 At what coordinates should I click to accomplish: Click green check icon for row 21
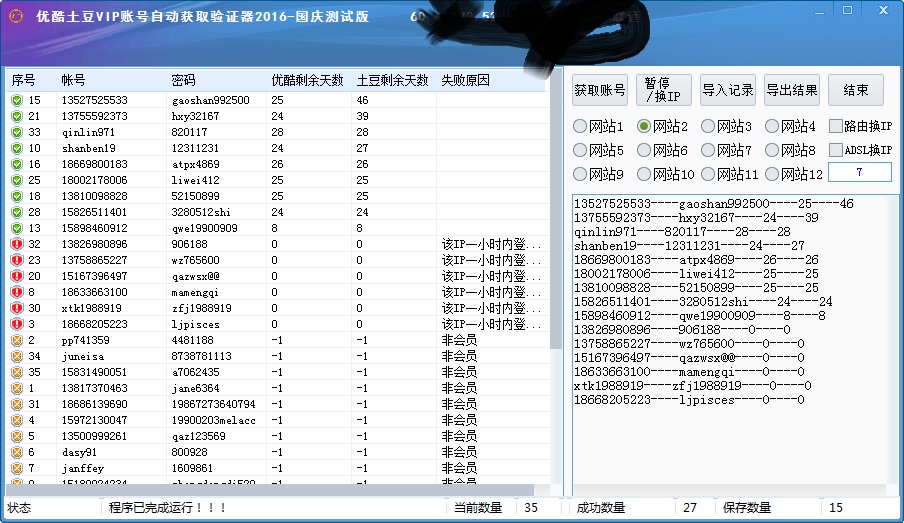(17, 116)
